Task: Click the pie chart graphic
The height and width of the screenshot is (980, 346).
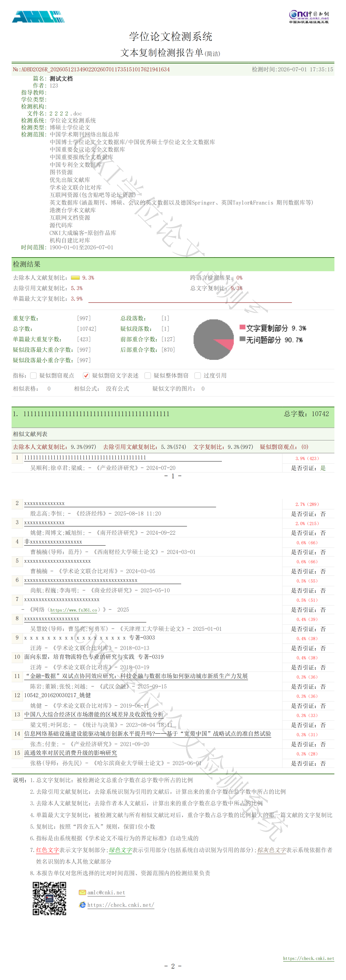Action: (x=213, y=339)
